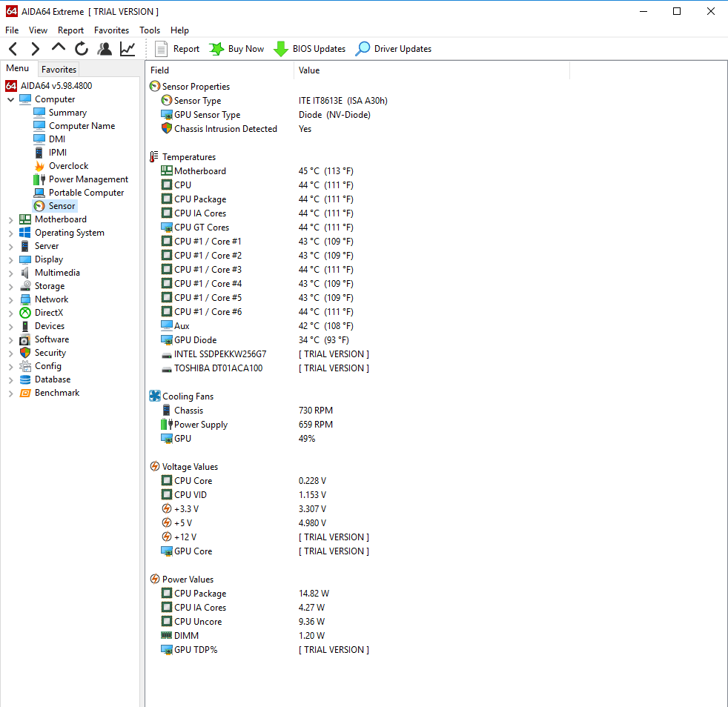Go back with the left arrow icon
This screenshot has height=707, width=728.
[x=13, y=49]
